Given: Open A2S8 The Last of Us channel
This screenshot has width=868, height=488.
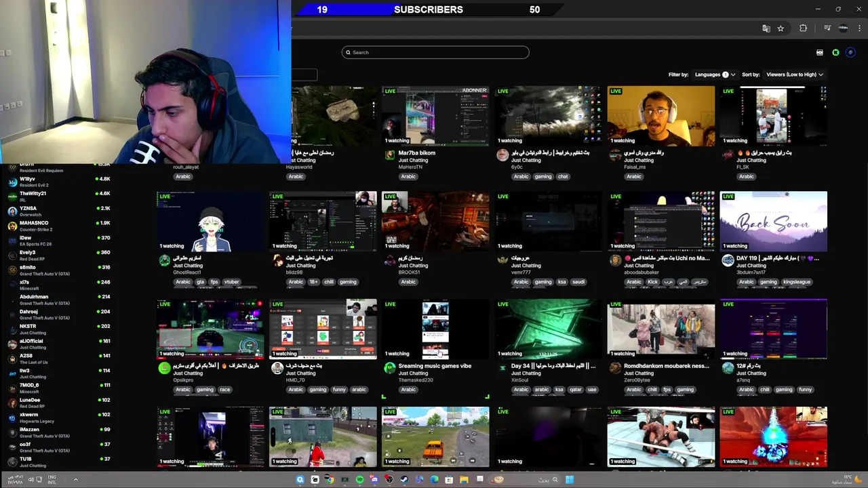Looking at the screenshot, I should pos(60,359).
